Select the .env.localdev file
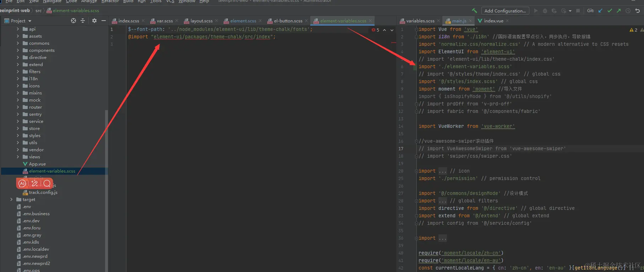Viewport: 644px width, 272px height. coord(36,249)
